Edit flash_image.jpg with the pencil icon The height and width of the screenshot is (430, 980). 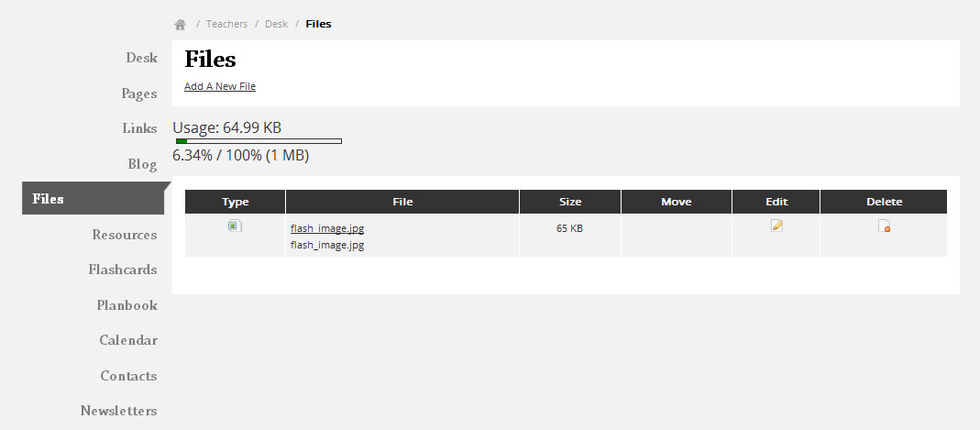point(776,226)
